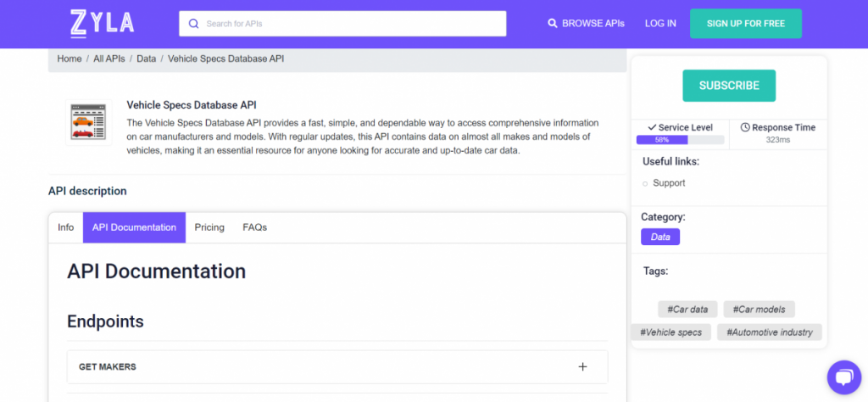Viewport: 868px width, 402px height.
Task: Open BROWSE APIs in header
Action: tap(586, 24)
